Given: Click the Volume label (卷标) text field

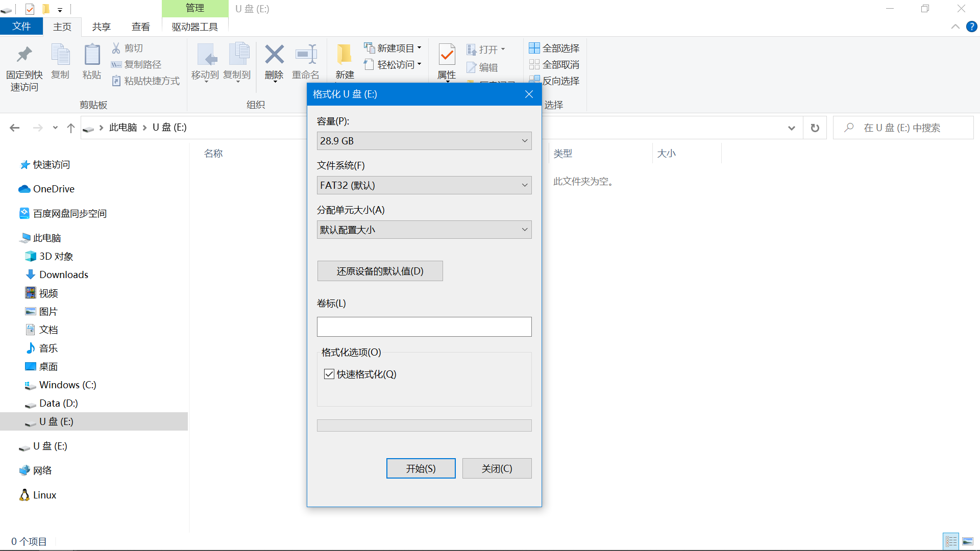Looking at the screenshot, I should click(x=424, y=327).
